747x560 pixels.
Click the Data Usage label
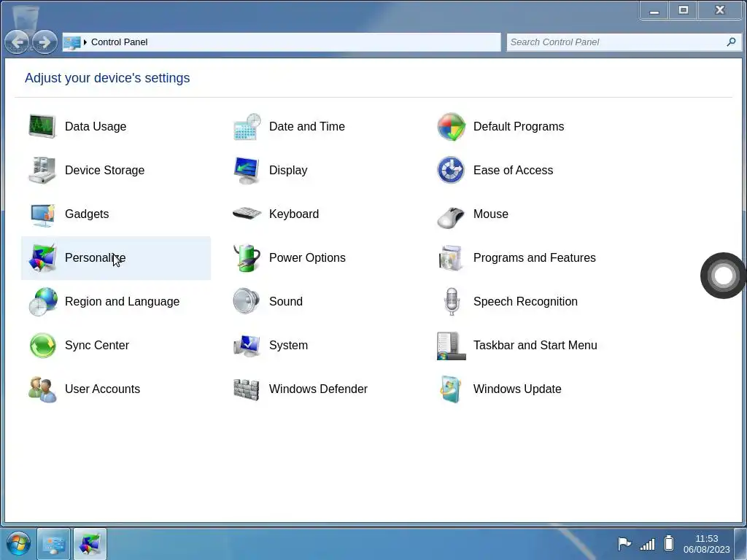96,127
